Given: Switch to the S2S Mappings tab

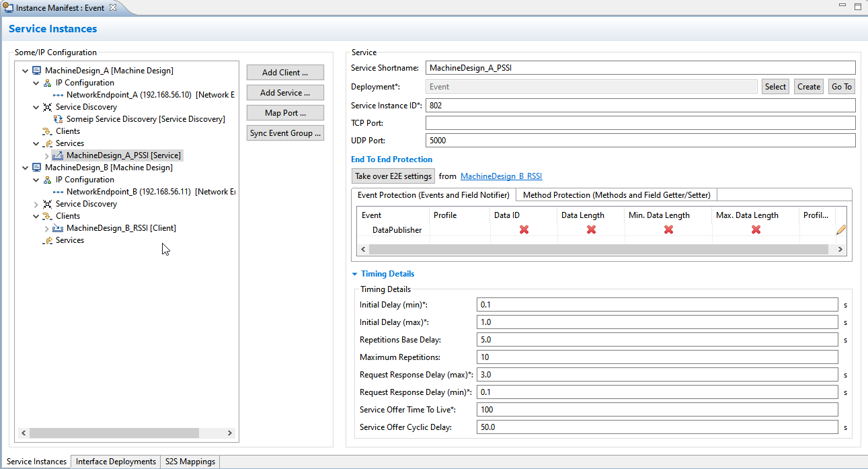Looking at the screenshot, I should point(190,462).
